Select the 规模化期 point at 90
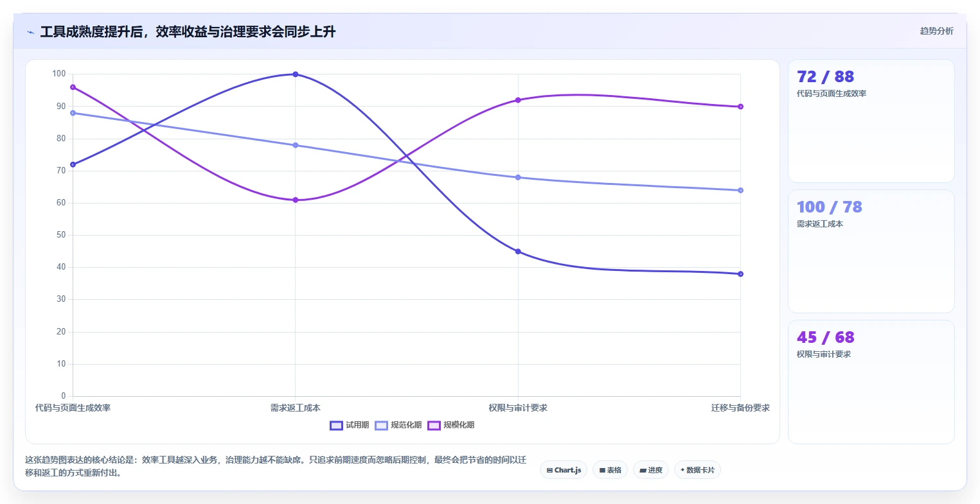This screenshot has height=504, width=980. pyautogui.click(x=740, y=107)
